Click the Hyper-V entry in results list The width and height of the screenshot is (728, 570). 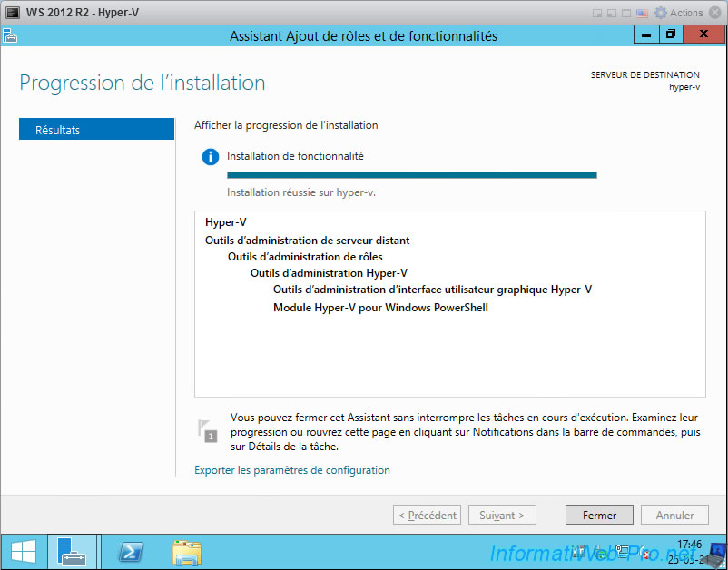click(x=226, y=222)
